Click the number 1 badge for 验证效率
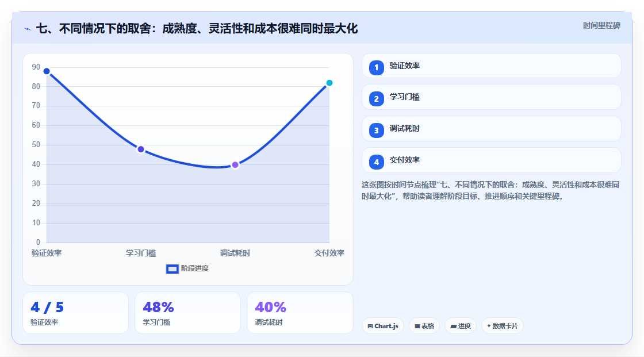This screenshot has height=357, width=644. pyautogui.click(x=376, y=67)
